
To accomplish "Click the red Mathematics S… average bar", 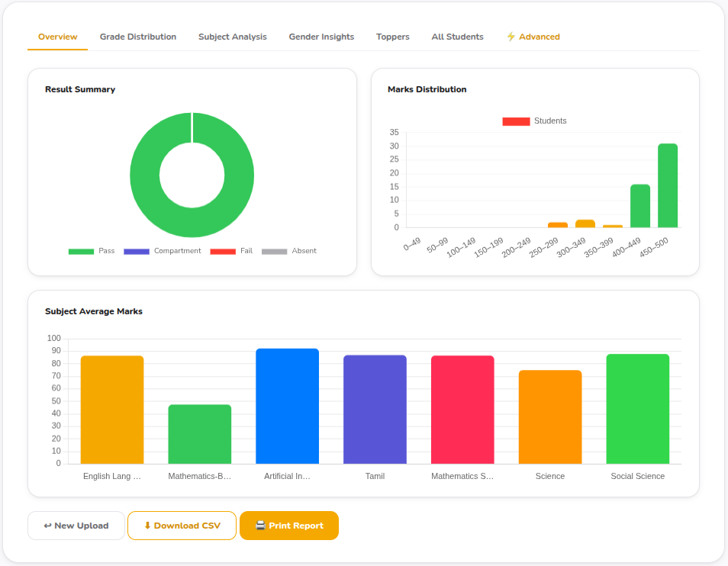I will pyautogui.click(x=462, y=410).
